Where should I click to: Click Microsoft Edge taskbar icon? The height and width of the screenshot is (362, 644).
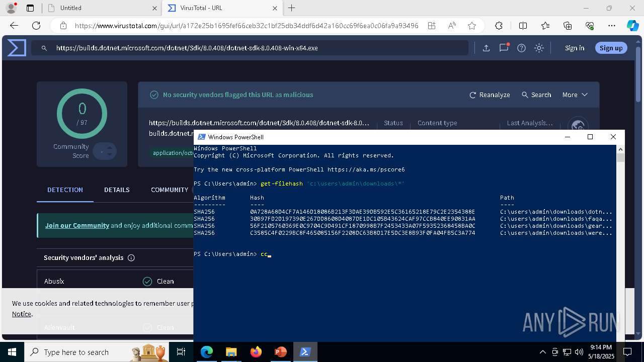207,352
